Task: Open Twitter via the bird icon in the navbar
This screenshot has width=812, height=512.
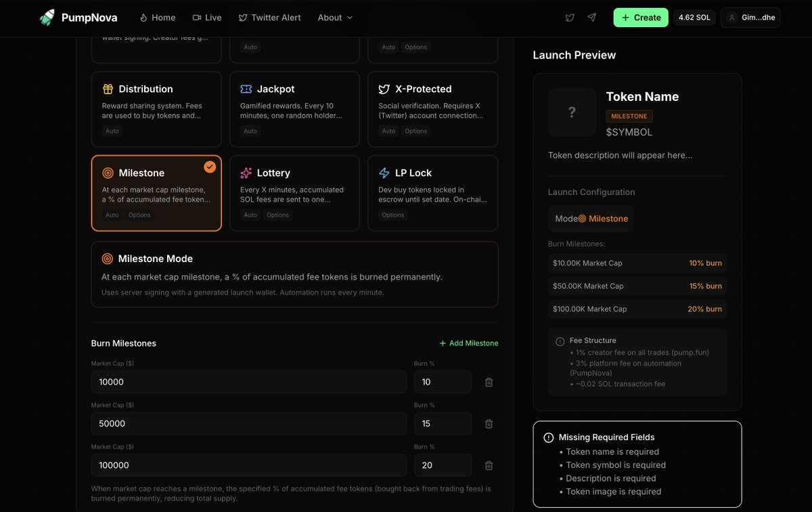Action: (570, 18)
